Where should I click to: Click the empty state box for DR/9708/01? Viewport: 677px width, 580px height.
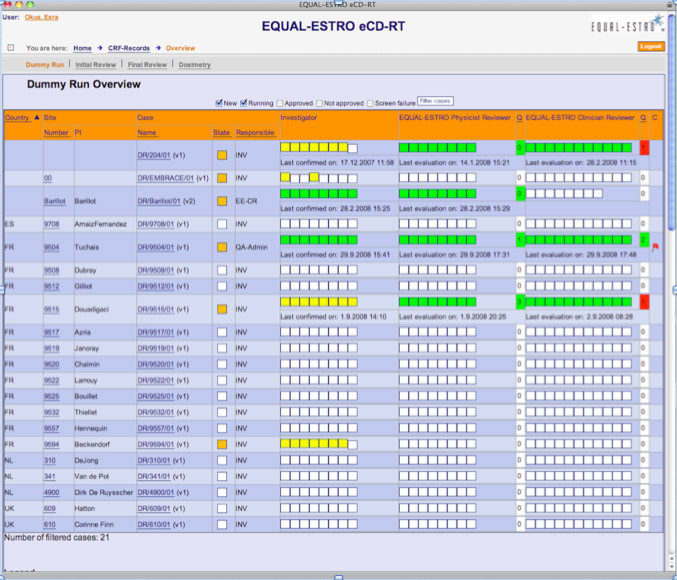tap(222, 224)
